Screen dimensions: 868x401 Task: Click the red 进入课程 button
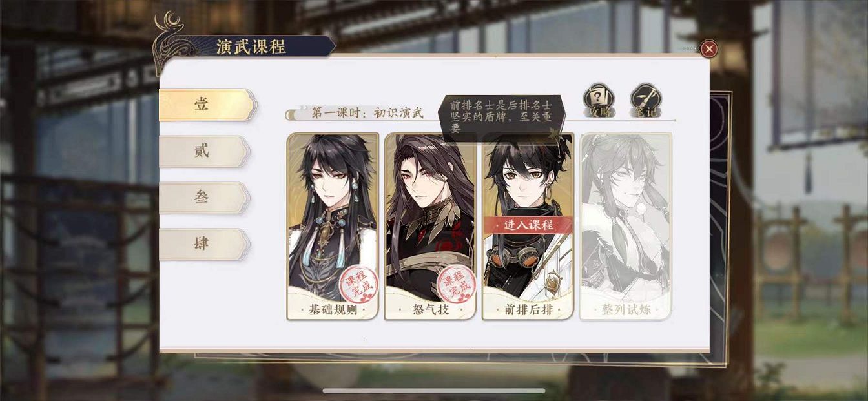pos(528,225)
